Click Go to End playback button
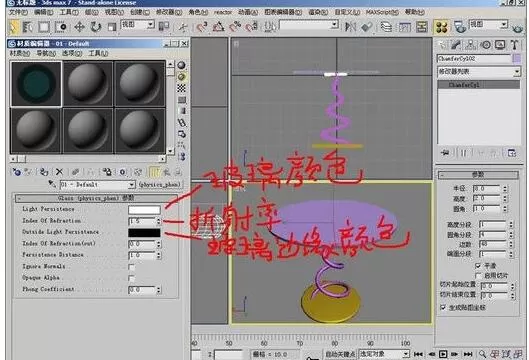The width and height of the screenshot is (529, 360). pos(467,354)
